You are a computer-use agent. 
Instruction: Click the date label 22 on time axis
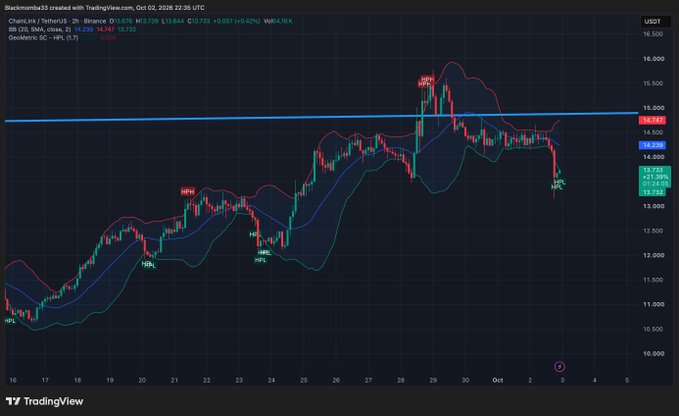[207, 380]
